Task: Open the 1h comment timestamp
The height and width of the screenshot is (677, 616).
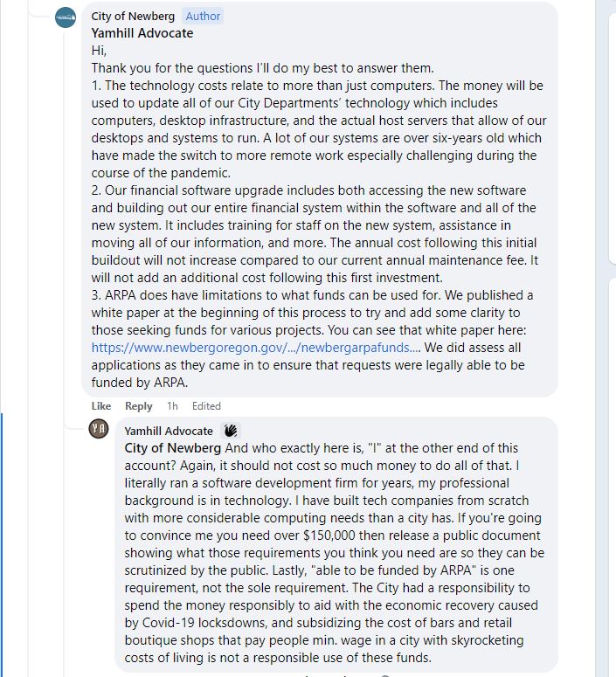Action: click(172, 406)
